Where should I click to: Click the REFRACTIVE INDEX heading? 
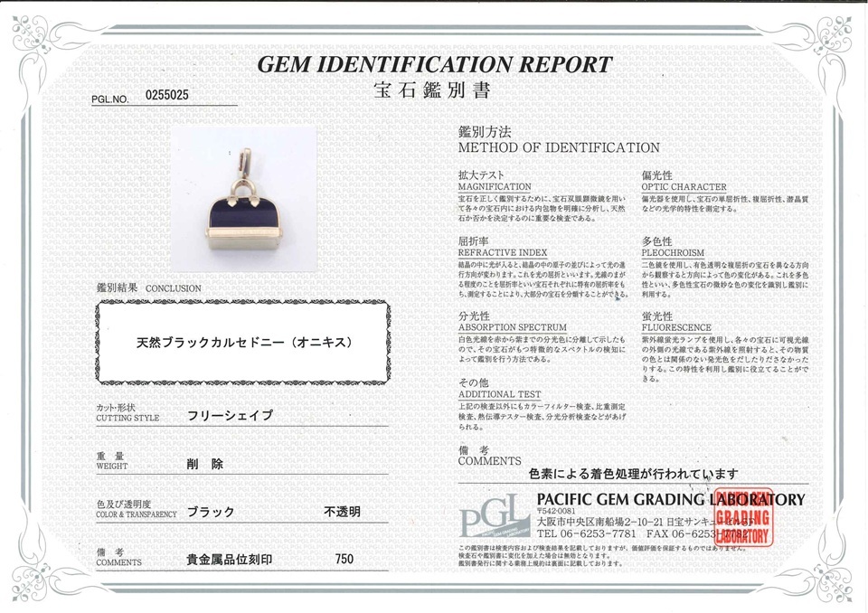[503, 252]
